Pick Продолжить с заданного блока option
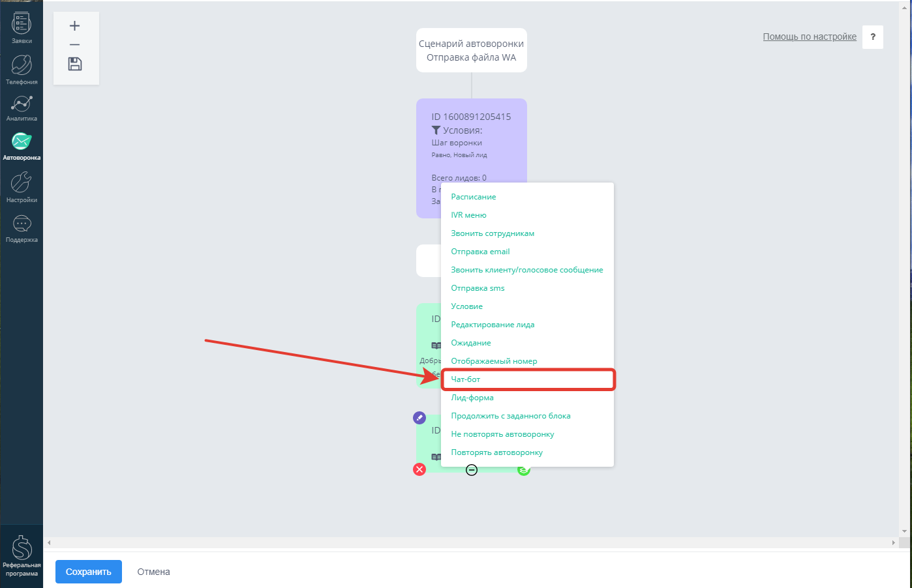 tap(511, 416)
